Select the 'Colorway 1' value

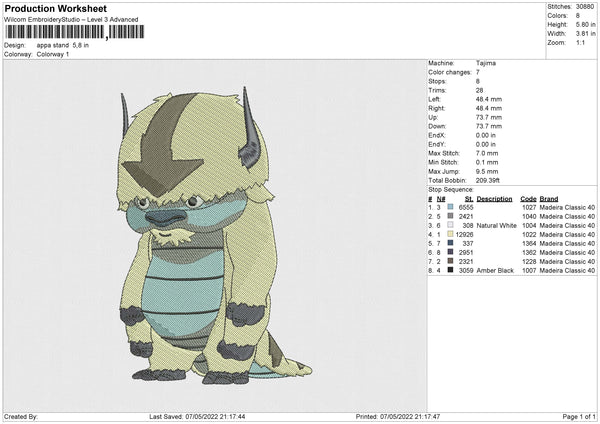53,54
